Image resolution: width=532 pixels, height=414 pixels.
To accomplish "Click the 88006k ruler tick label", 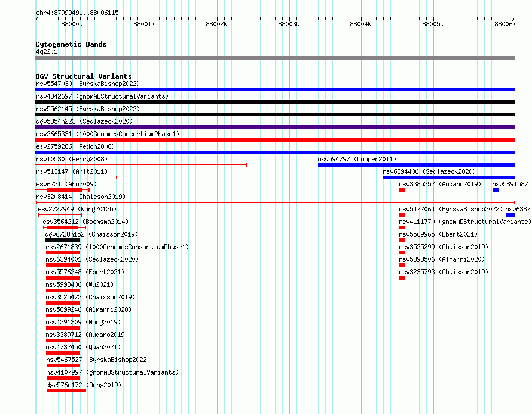I will pos(505,24).
